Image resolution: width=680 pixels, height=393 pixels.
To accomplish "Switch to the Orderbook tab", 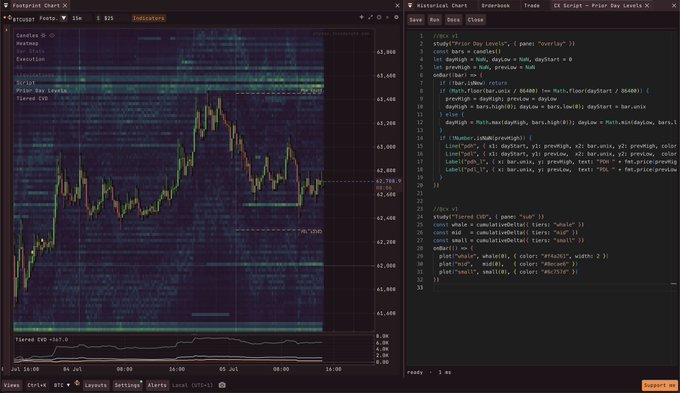I will [x=496, y=6].
